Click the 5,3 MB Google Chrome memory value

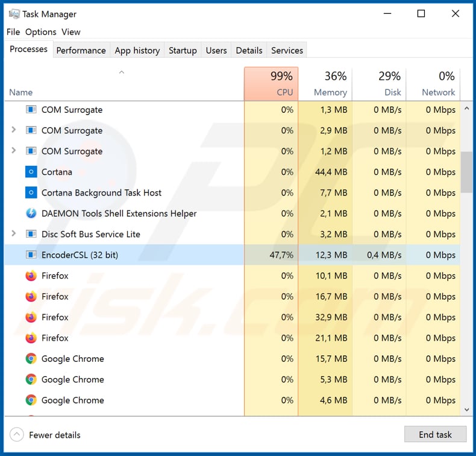(x=334, y=379)
